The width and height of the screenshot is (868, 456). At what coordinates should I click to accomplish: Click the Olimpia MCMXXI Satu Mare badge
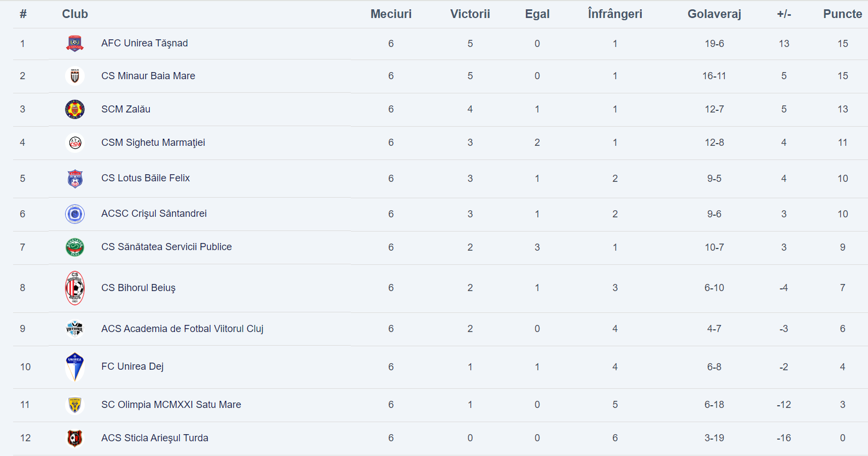coord(75,405)
